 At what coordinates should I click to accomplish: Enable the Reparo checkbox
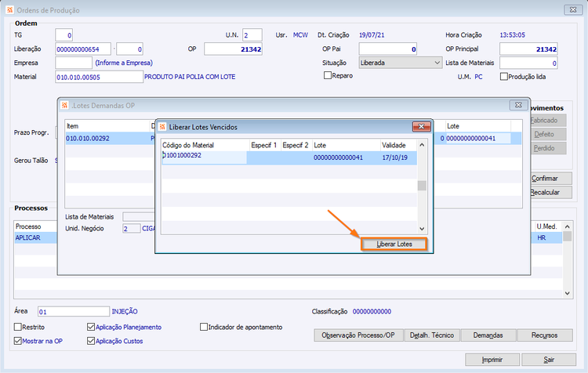[328, 75]
